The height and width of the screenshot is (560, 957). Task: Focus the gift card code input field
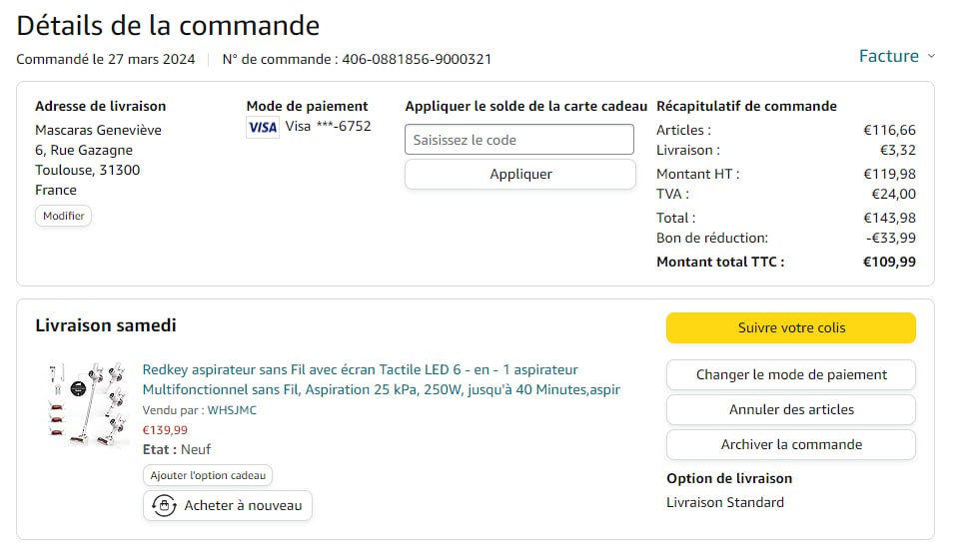(x=519, y=140)
